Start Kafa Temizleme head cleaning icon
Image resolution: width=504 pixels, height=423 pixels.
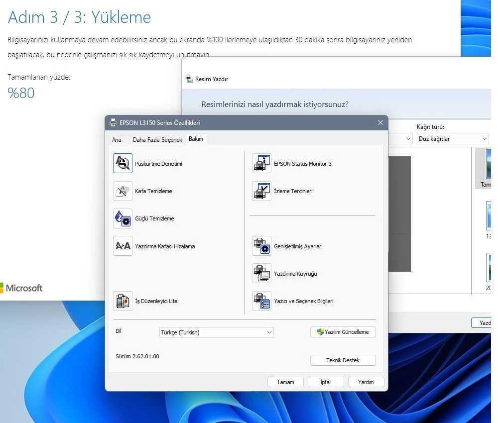pyautogui.click(x=123, y=191)
